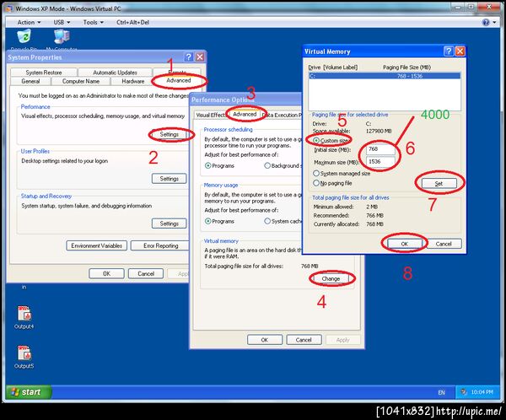
Task: Click OK in Performance Options
Action: point(265,340)
